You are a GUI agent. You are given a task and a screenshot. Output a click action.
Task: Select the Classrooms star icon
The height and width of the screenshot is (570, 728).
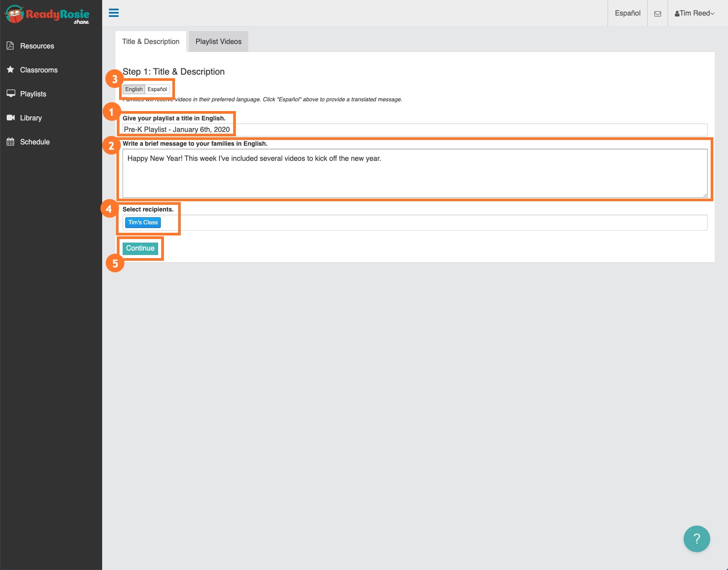tap(10, 70)
